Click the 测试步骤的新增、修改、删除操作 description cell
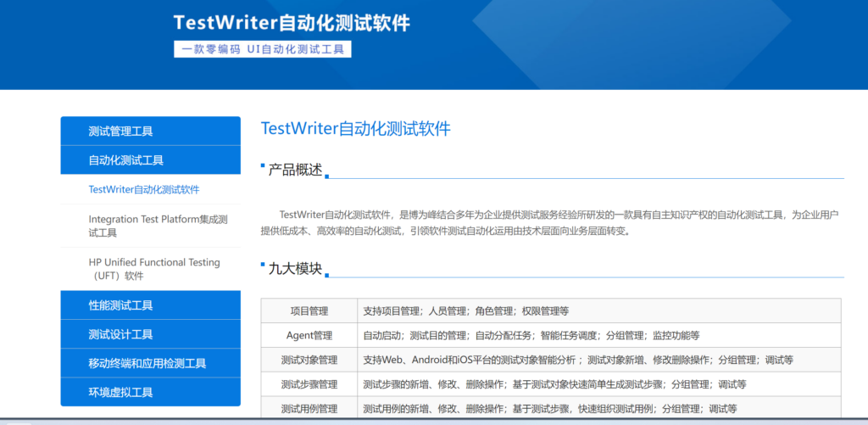Screen dimensions: 868x425 tap(599, 384)
